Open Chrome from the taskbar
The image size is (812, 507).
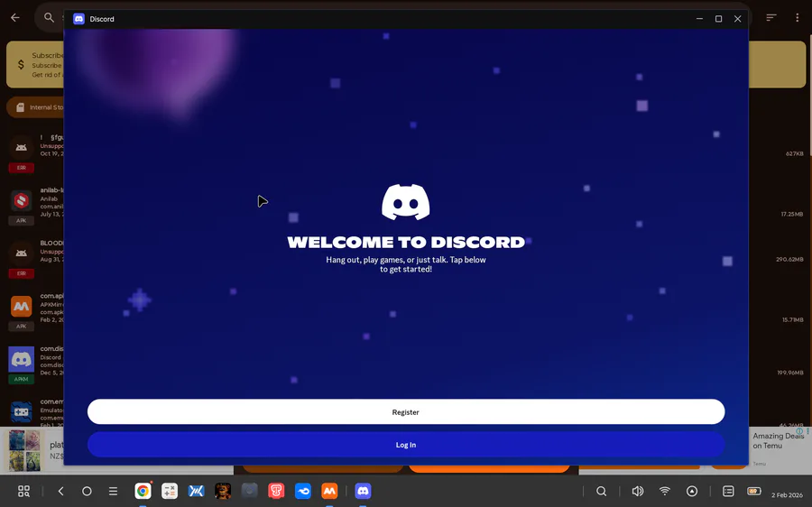(x=143, y=491)
